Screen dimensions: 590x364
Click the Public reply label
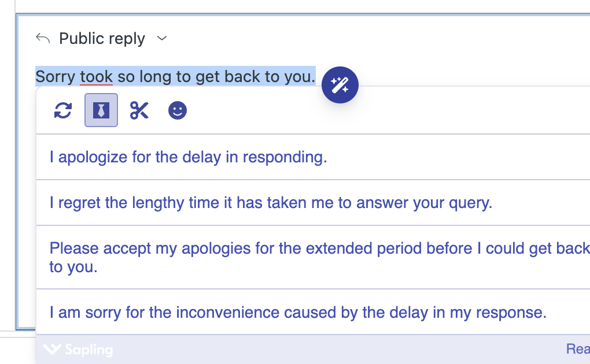point(102,39)
